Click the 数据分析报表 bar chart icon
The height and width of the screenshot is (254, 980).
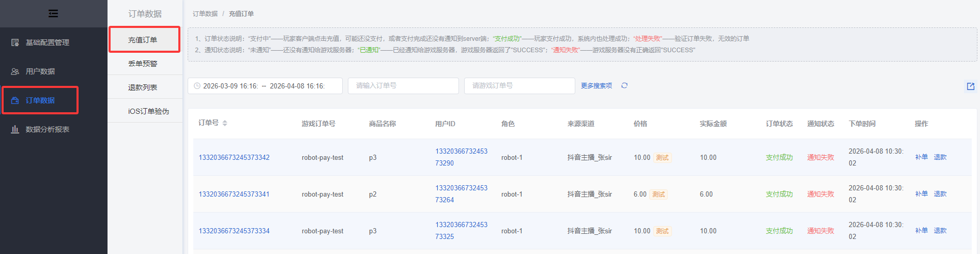click(15, 129)
